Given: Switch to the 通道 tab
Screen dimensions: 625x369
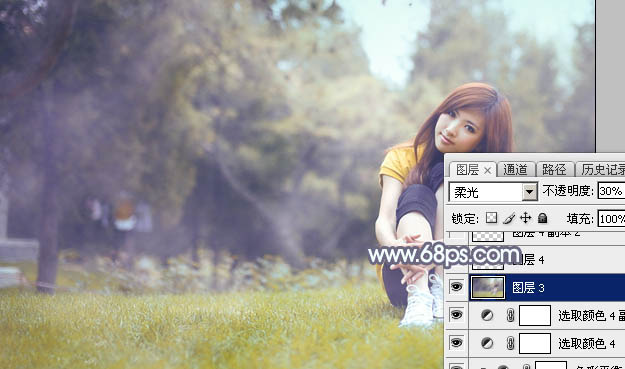Looking at the screenshot, I should [515, 170].
